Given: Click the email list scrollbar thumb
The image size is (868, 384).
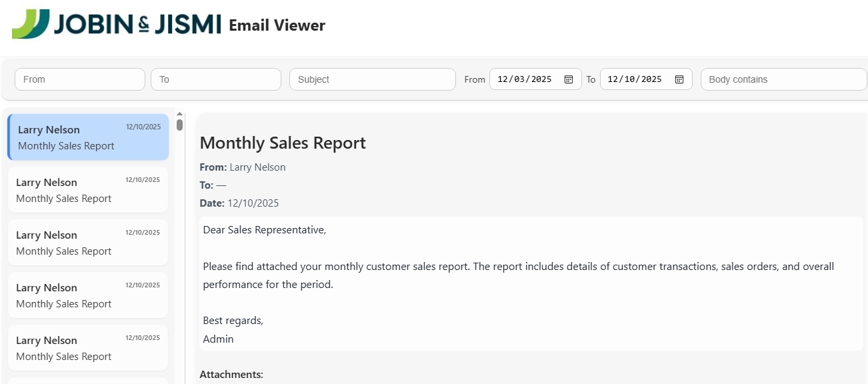Looking at the screenshot, I should coord(180,124).
